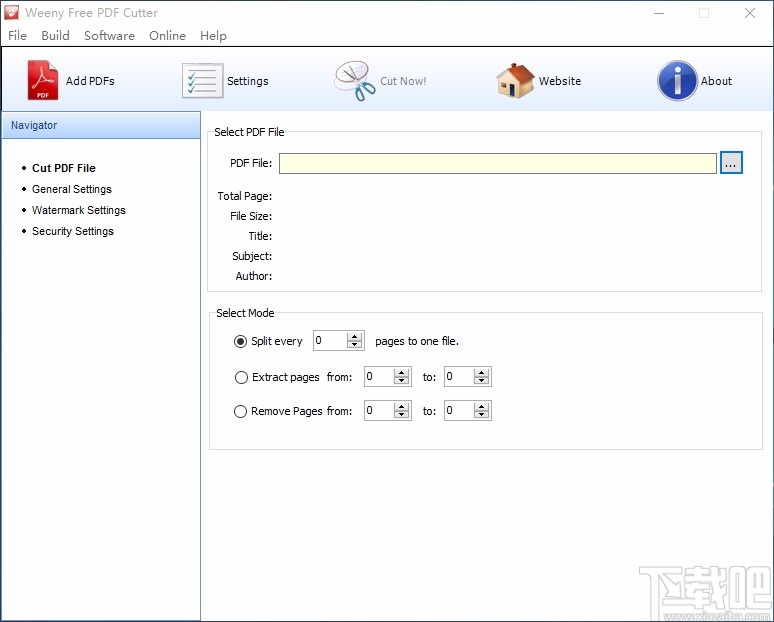This screenshot has height=622, width=774.
Task: Open Settings via the checklist icon
Action: [202, 80]
